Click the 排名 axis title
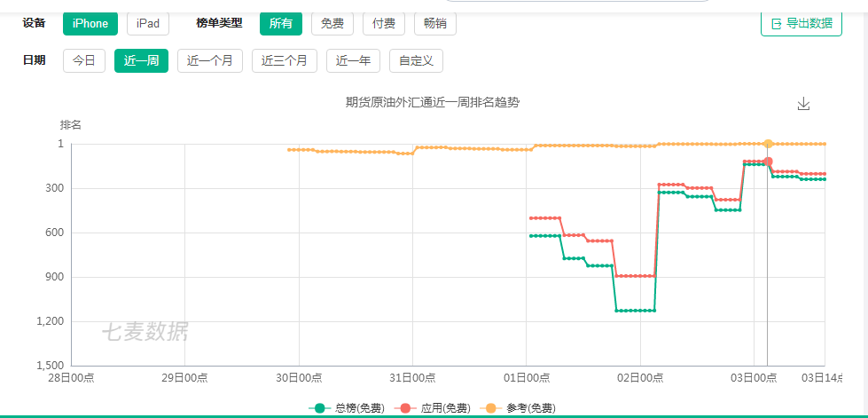 click(70, 125)
